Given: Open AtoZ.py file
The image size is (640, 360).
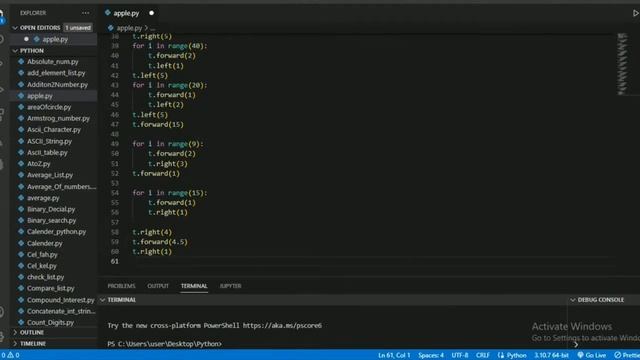Looking at the screenshot, I should point(38,164).
